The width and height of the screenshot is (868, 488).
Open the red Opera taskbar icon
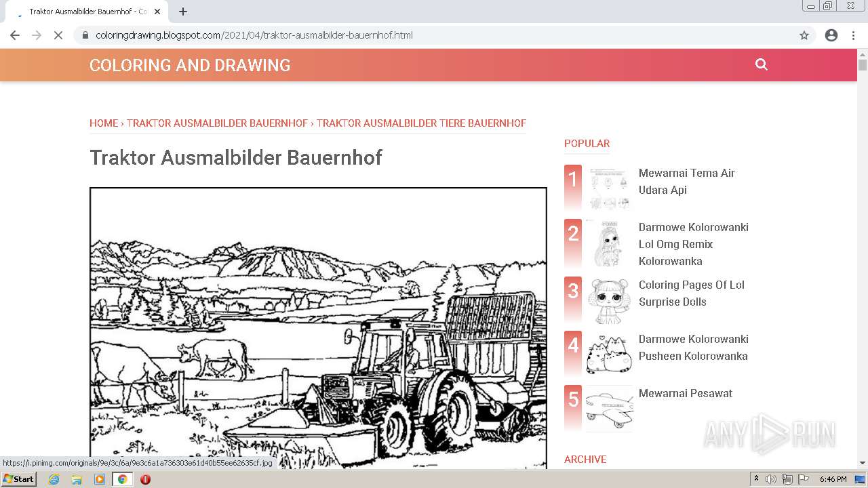(145, 479)
